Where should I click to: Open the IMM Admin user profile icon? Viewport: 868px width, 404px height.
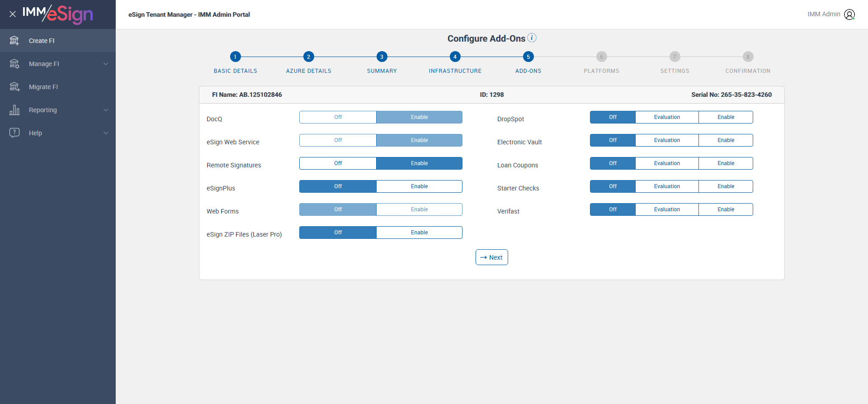click(849, 14)
